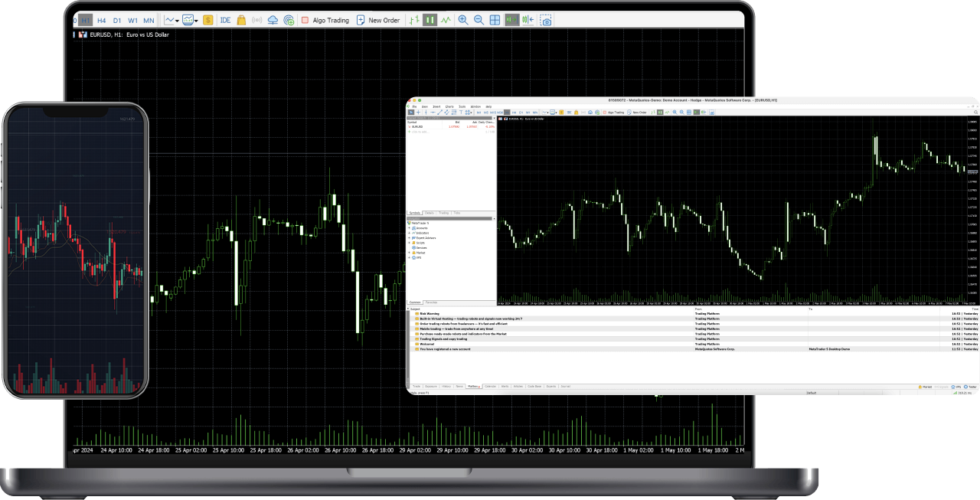Switch to Journal tab in Toolbox

click(x=566, y=387)
